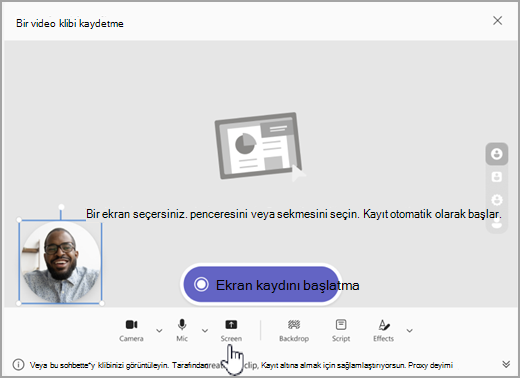Open the Mic device options chevron
520x378 pixels.
tap(205, 331)
